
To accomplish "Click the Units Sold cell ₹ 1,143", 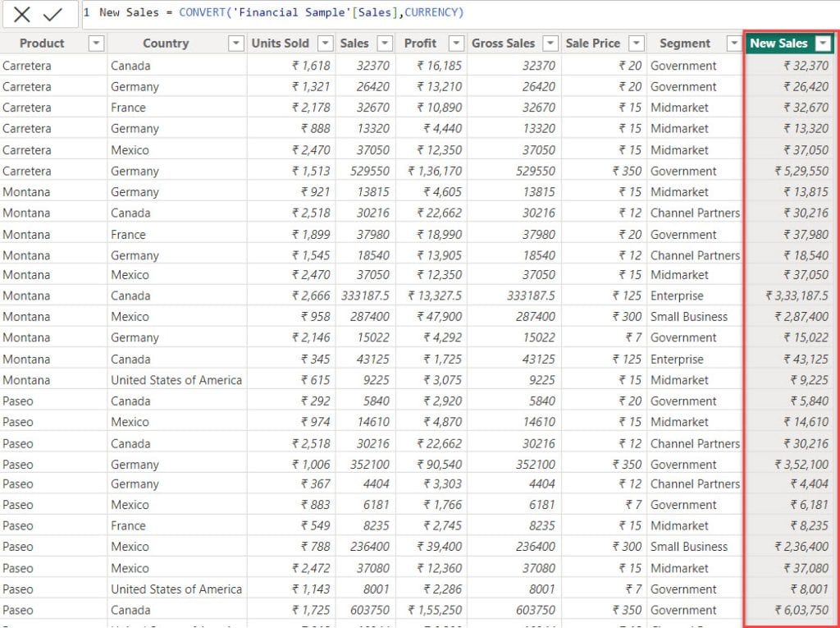I will coord(291,589).
